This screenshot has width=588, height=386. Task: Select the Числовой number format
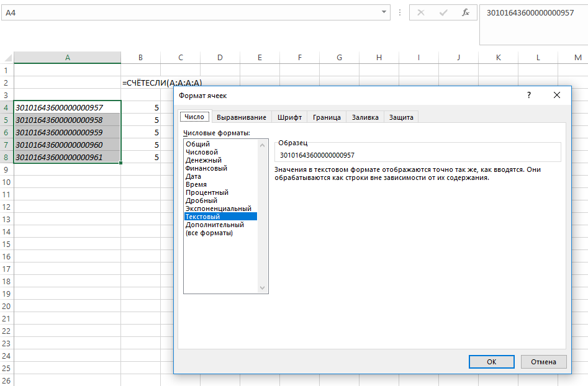220,152
